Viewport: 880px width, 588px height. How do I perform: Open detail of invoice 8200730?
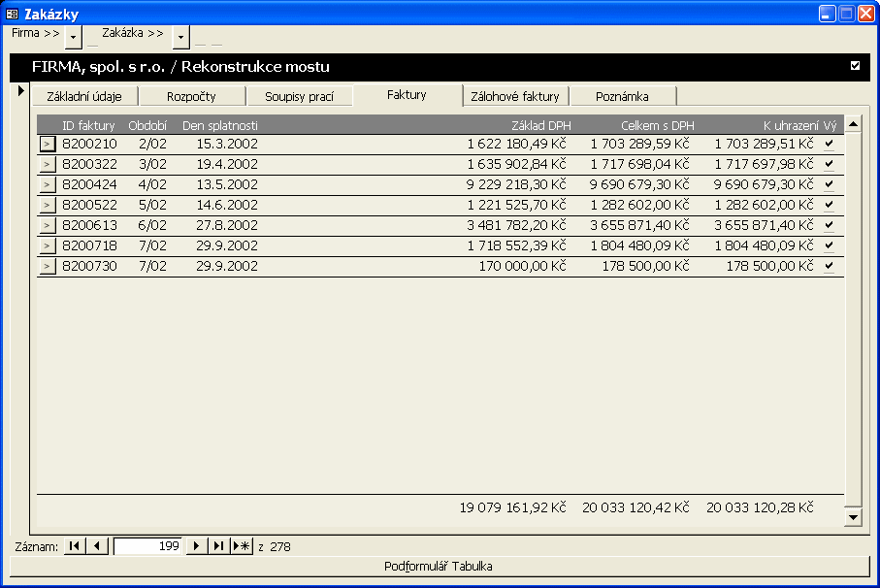coord(48,266)
